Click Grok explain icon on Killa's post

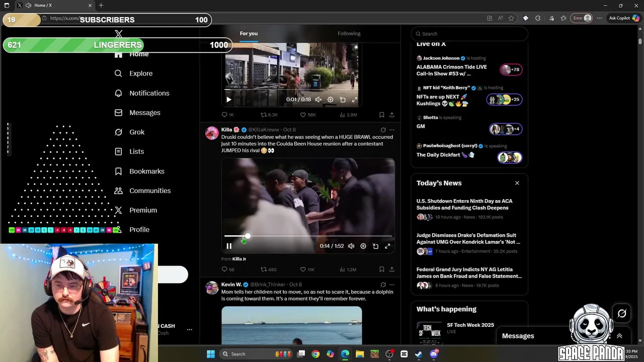point(383,130)
